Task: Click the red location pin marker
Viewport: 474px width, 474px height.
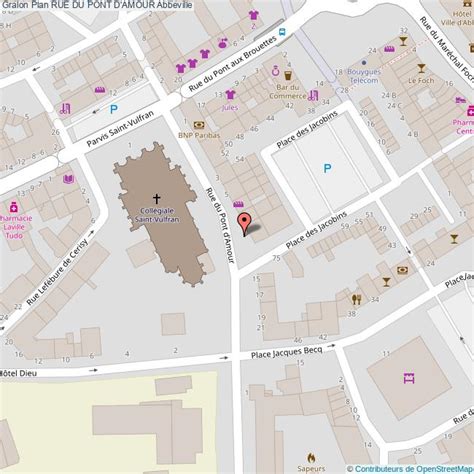Action: pos(244,224)
